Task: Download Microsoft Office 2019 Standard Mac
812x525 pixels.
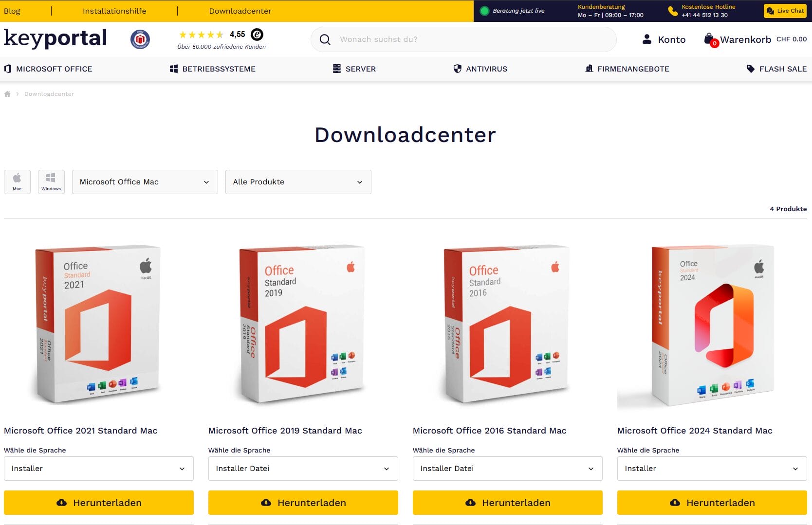Action: pyautogui.click(x=303, y=503)
